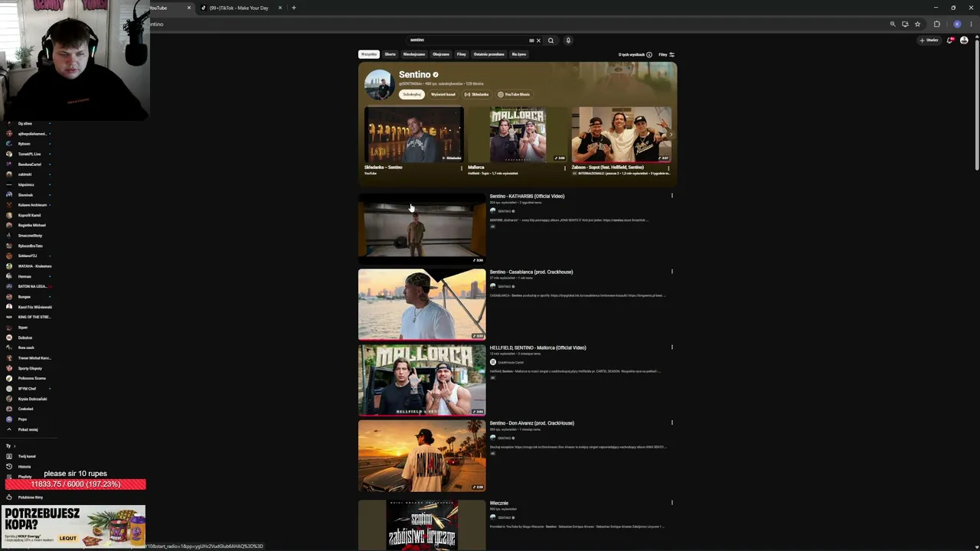Click the Utwórz create button
The height and width of the screenshot is (551, 980).
point(929,40)
